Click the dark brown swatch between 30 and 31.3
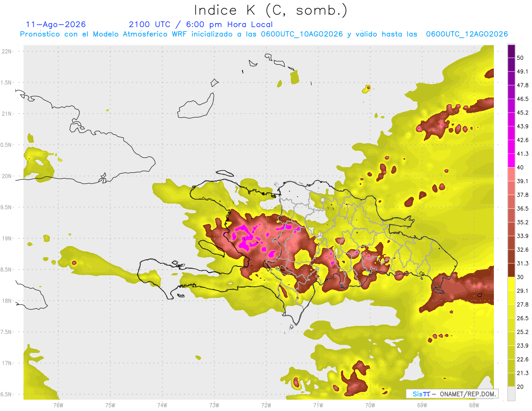Viewport: 532px width, 411px height. click(x=512, y=270)
